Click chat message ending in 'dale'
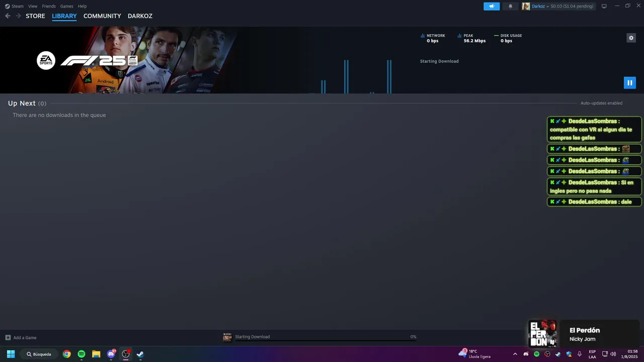 (594, 202)
